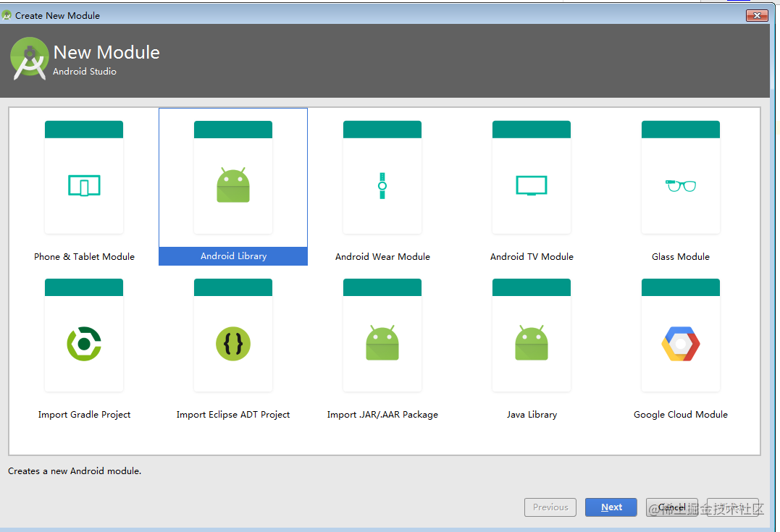Click the 'Import .JAR/.AAR Package' label
The width and height of the screenshot is (780, 532).
(382, 415)
